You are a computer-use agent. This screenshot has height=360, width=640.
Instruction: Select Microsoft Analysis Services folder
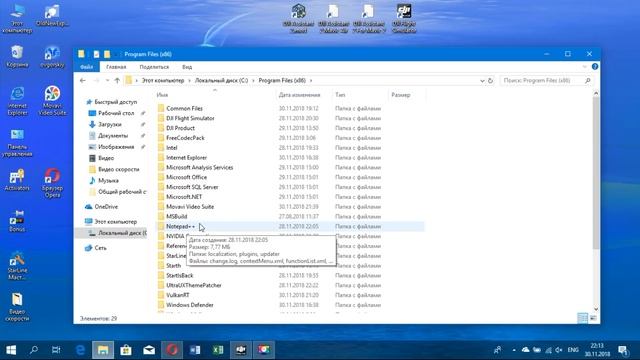199,167
